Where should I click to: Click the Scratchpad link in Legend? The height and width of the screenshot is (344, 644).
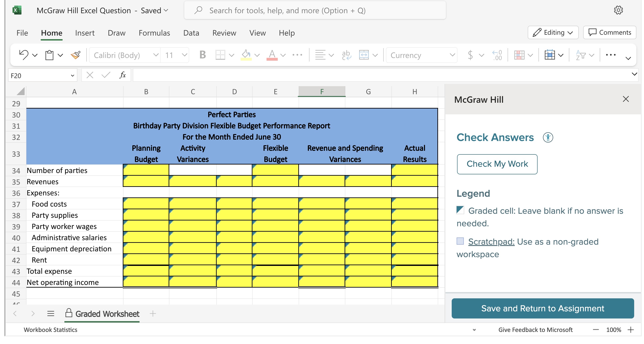tap(491, 242)
